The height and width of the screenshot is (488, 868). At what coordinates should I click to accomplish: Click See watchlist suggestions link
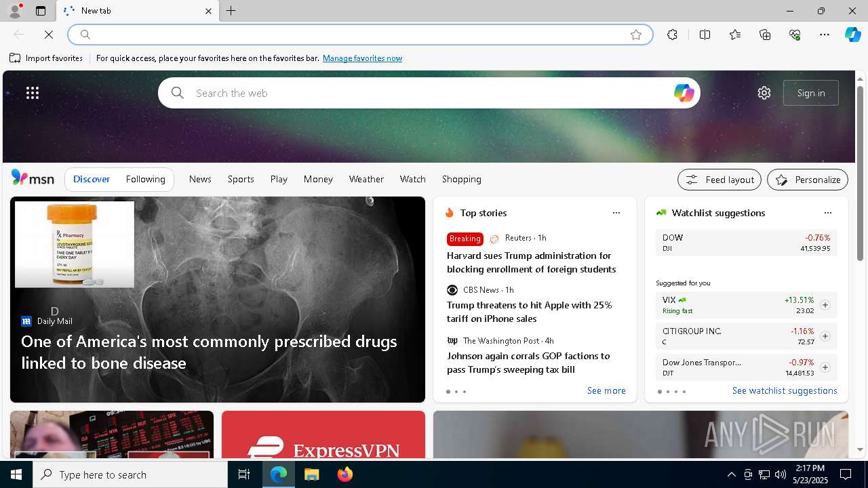[x=785, y=391]
